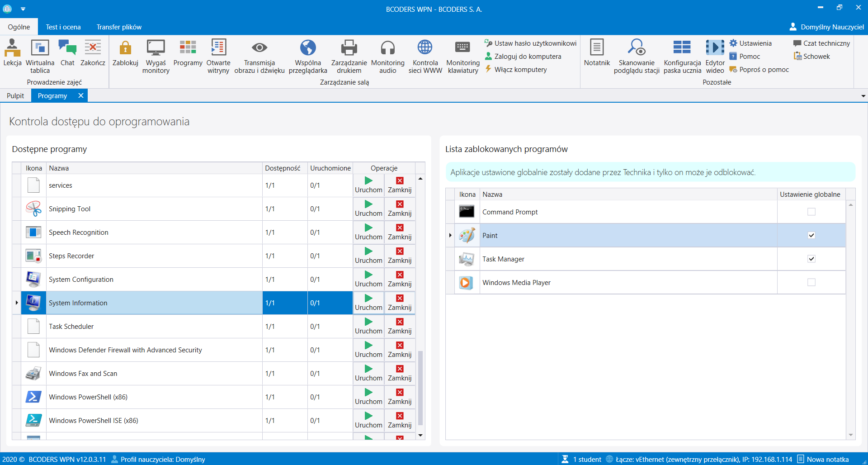This screenshot has width=868, height=465.
Task: Sort by Dostępność column header
Action: pos(285,168)
